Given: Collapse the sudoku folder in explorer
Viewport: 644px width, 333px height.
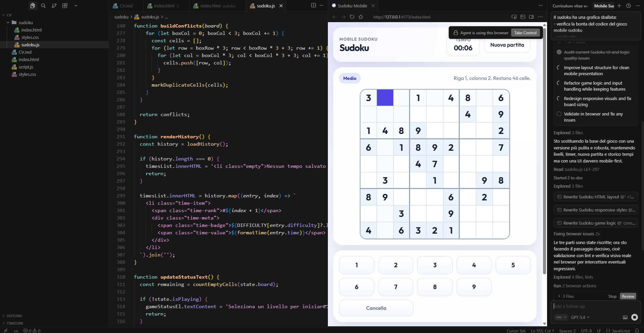Looking at the screenshot, I should point(8,22).
